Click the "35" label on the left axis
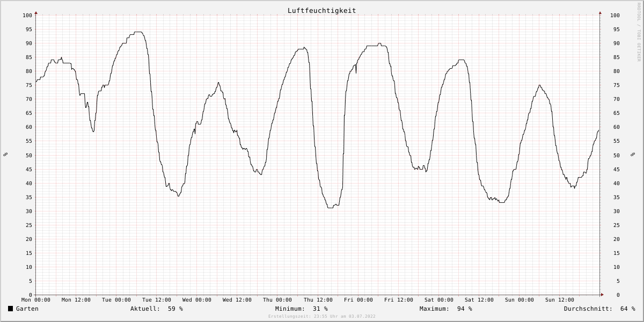 click(30, 197)
